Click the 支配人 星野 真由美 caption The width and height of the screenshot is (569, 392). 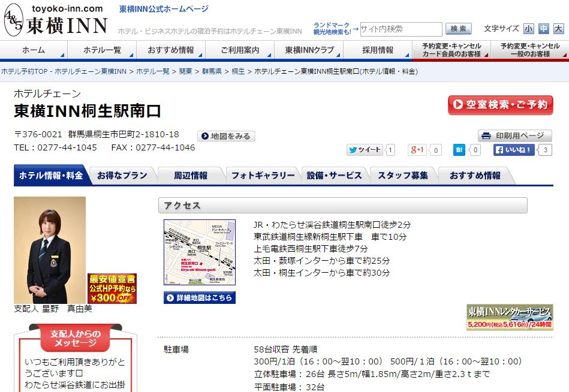point(53,309)
